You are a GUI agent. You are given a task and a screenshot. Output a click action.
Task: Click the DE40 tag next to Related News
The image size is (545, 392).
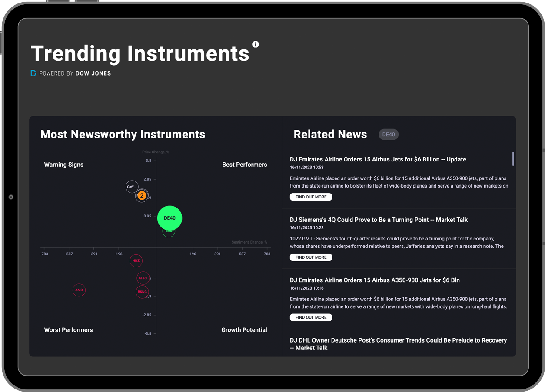(389, 135)
